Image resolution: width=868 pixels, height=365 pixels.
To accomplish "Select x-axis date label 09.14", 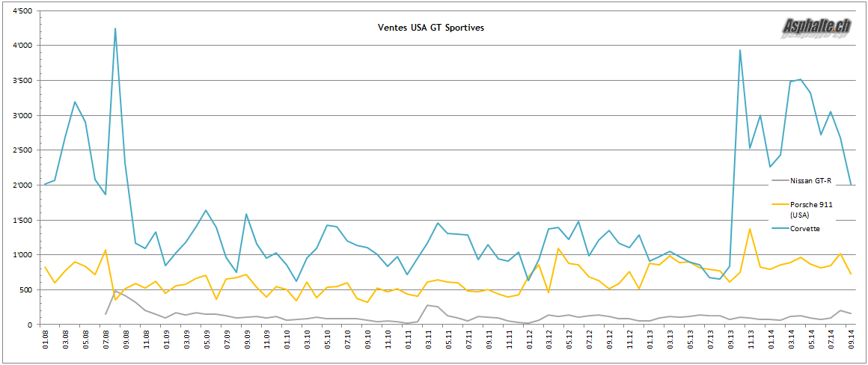I will point(852,339).
